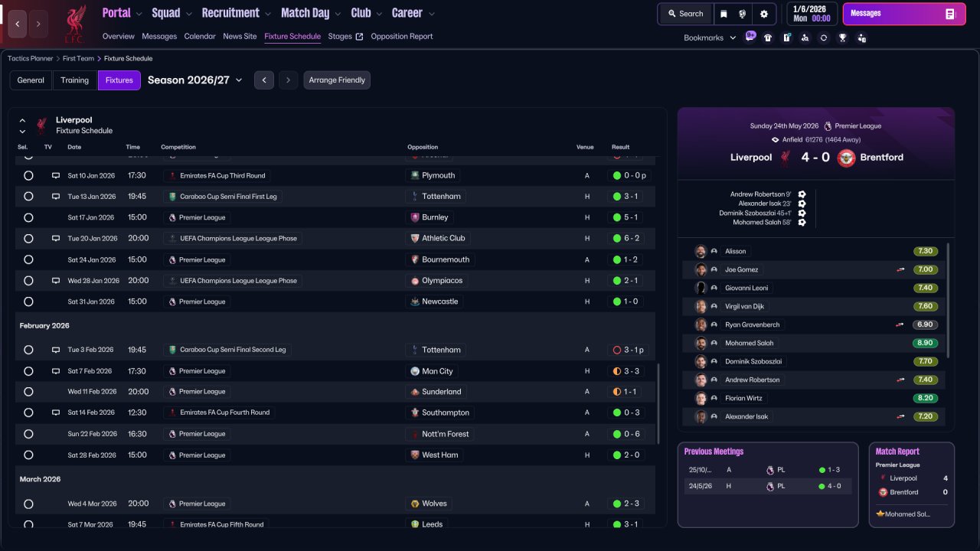Click Mohamed Salah's portrait in the ratings list
Viewport: 980px width, 551px height.
coord(701,343)
